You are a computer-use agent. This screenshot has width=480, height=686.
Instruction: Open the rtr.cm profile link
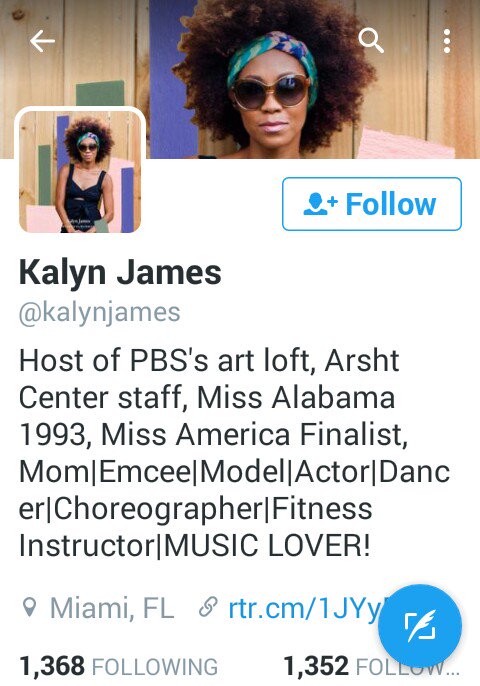coord(304,608)
